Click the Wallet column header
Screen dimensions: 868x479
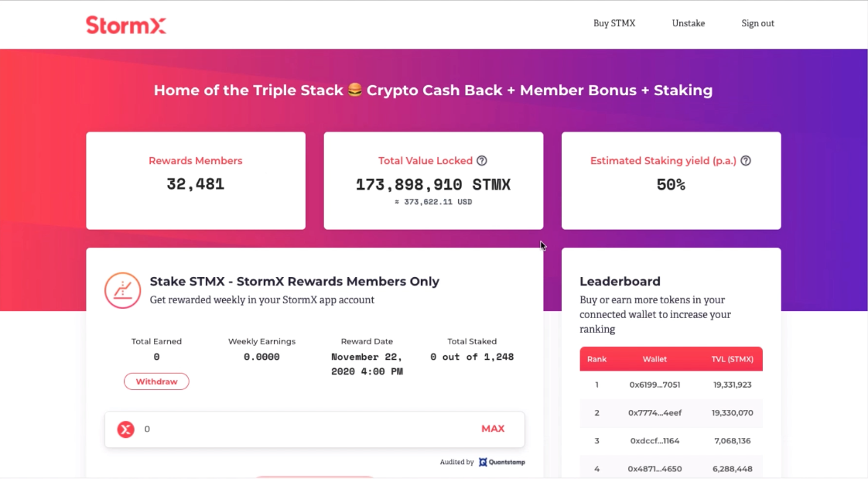point(654,359)
